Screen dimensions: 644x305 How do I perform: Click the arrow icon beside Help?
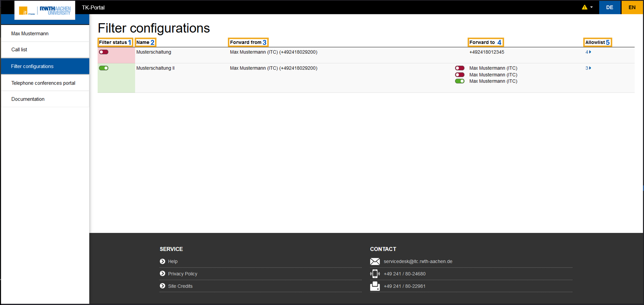pos(162,261)
